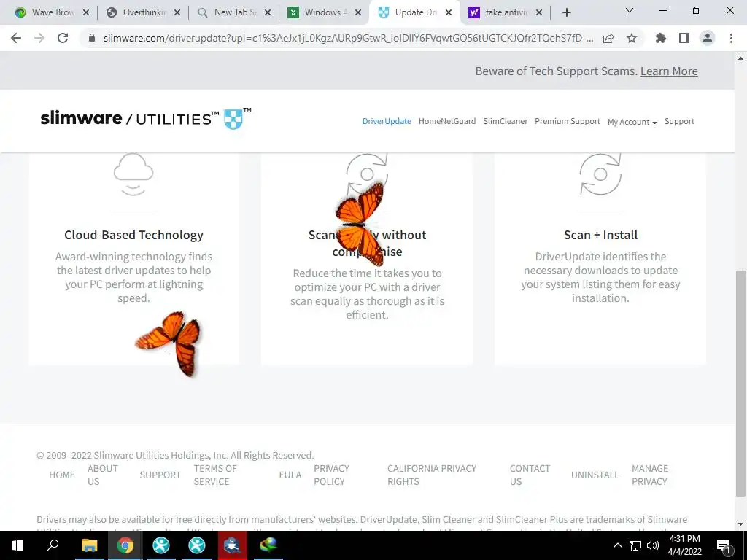Click the HOME footer link
The width and height of the screenshot is (747, 560).
pyautogui.click(x=62, y=475)
